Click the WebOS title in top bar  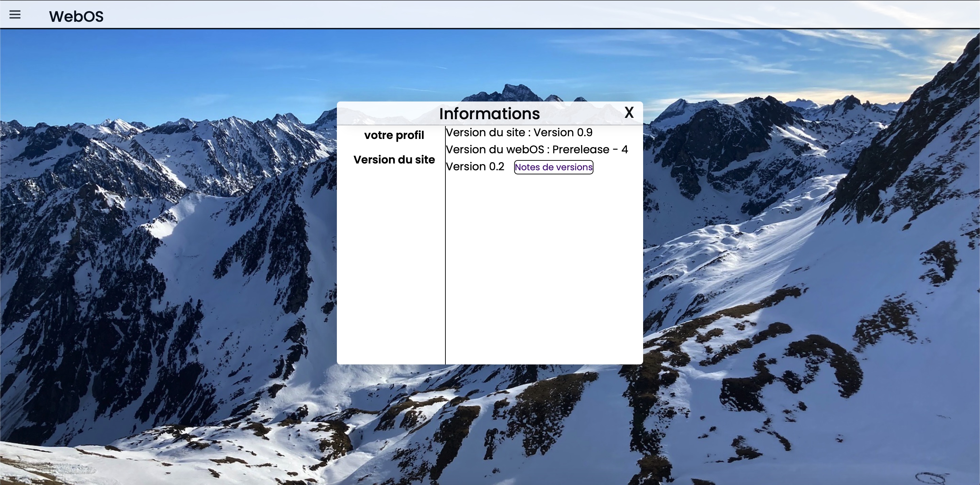tap(76, 16)
